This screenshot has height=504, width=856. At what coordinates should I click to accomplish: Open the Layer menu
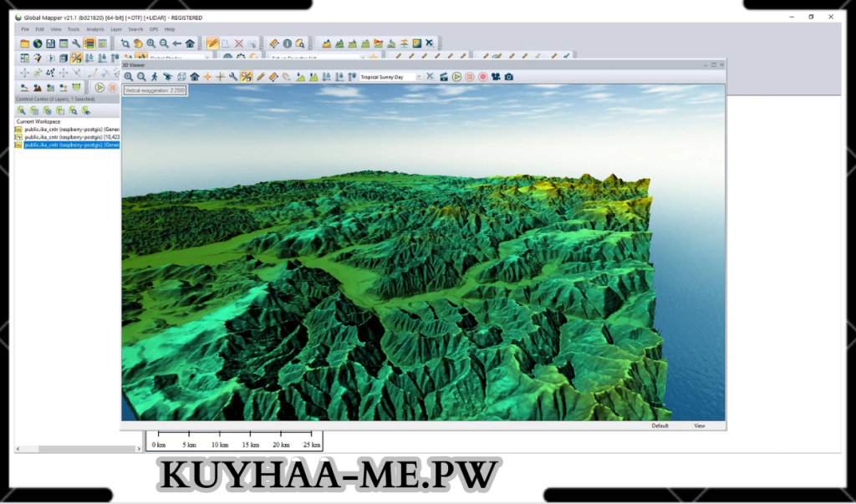115,29
